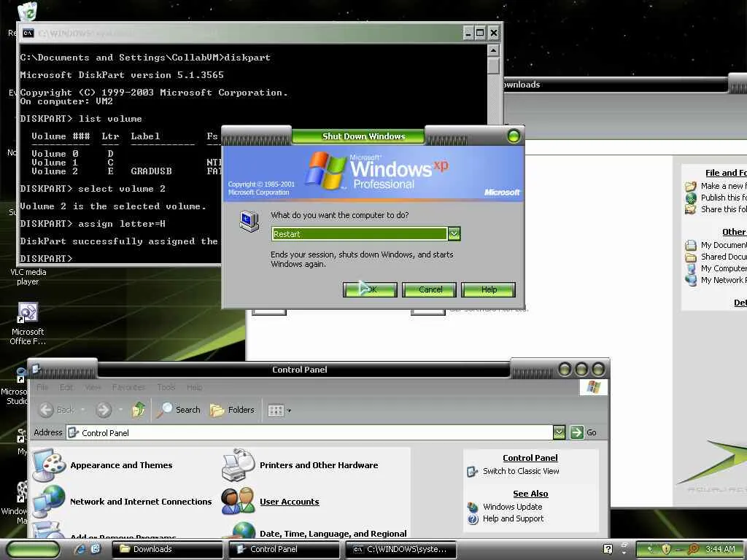Open Microsoft Office desktop shortcut

point(28,323)
